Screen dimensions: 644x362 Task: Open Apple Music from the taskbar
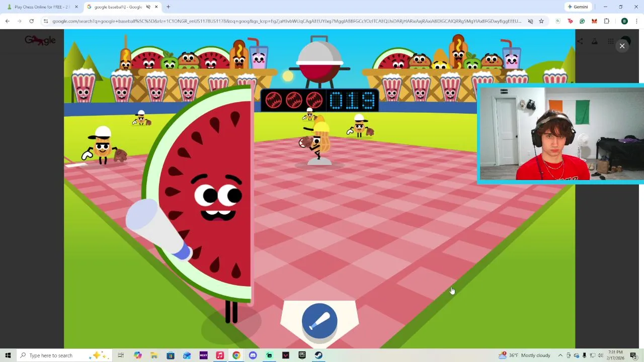[220, 355]
